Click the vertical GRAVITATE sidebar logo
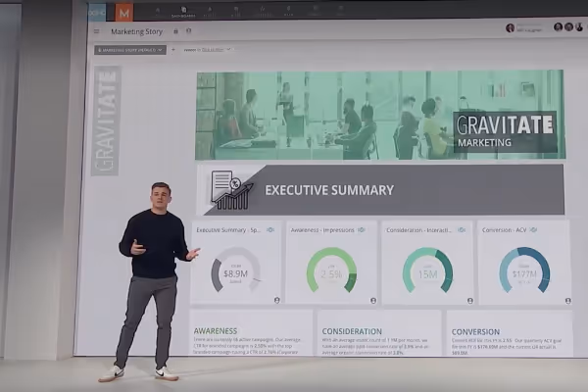Screen dimensions: 588x392 point(106,121)
